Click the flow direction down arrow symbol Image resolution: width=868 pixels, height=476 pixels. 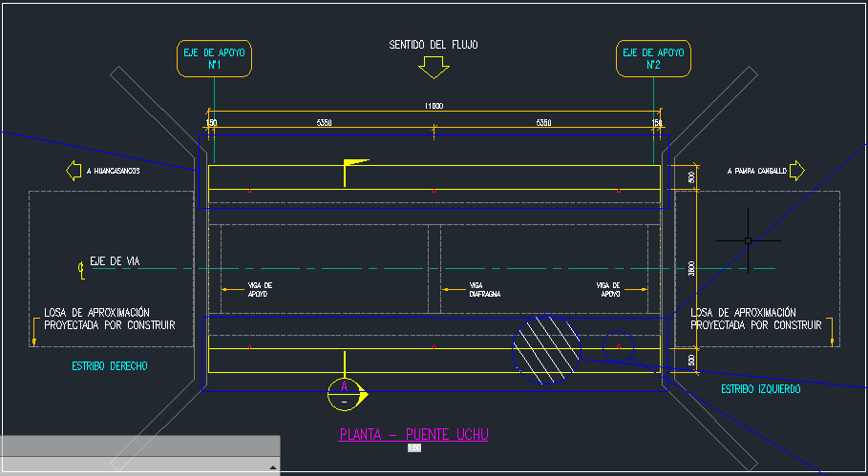434,68
